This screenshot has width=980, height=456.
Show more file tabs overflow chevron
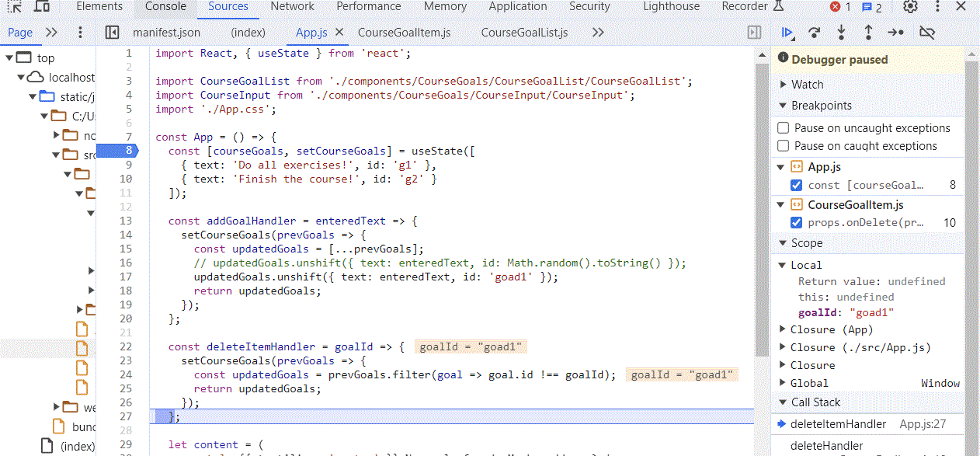(x=598, y=33)
